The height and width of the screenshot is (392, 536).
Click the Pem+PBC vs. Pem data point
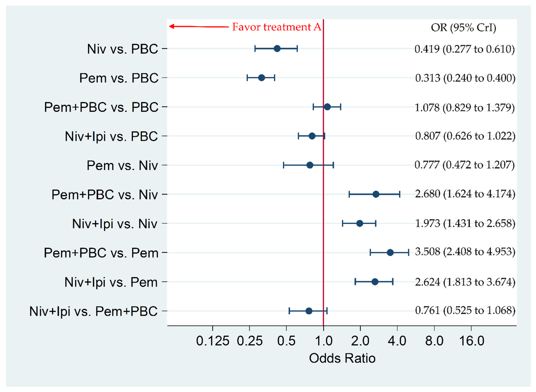[x=390, y=253]
